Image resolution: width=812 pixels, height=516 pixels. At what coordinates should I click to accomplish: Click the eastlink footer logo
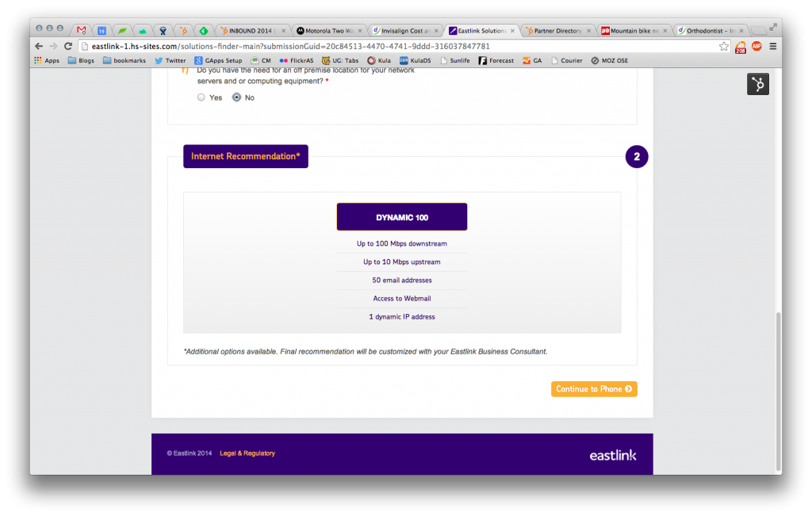point(613,455)
